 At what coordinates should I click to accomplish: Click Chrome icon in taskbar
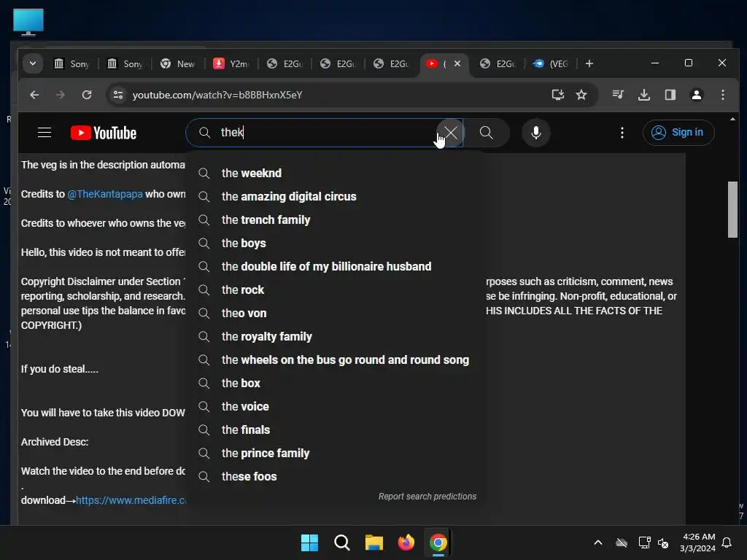tap(438, 542)
